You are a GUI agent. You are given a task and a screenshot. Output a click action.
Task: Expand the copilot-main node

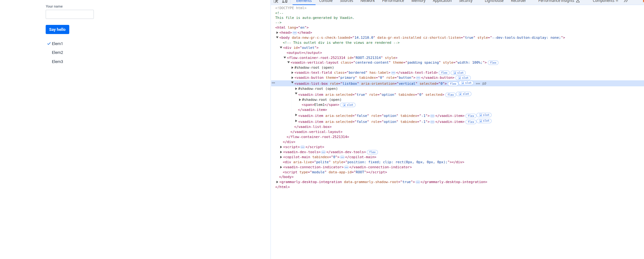click(x=281, y=157)
